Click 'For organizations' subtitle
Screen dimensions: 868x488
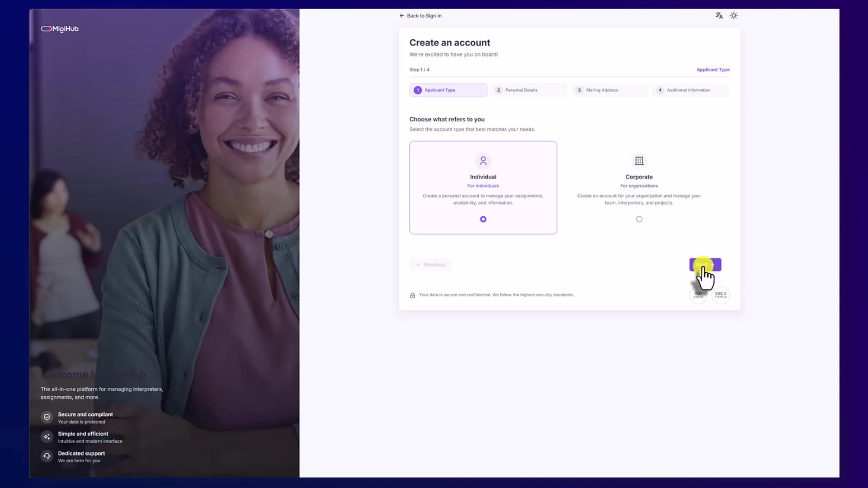click(639, 186)
